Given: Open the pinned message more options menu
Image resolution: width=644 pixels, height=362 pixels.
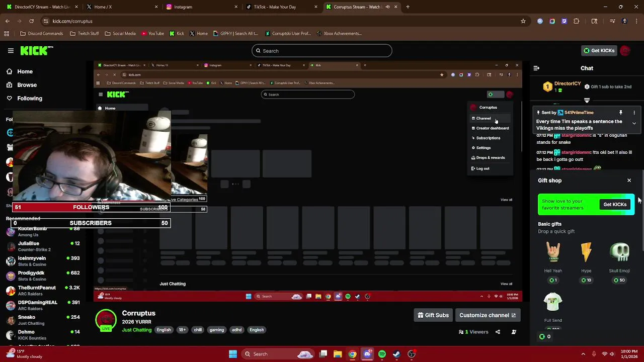Looking at the screenshot, I should [x=634, y=113].
